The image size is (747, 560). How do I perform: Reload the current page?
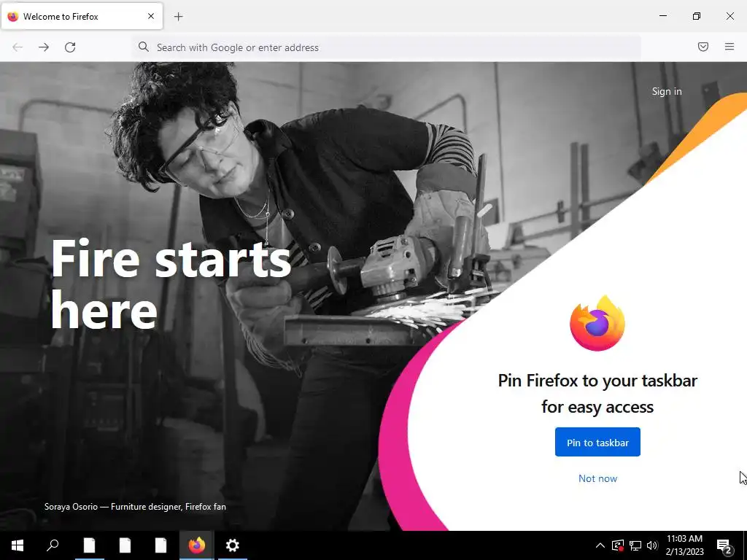click(70, 47)
